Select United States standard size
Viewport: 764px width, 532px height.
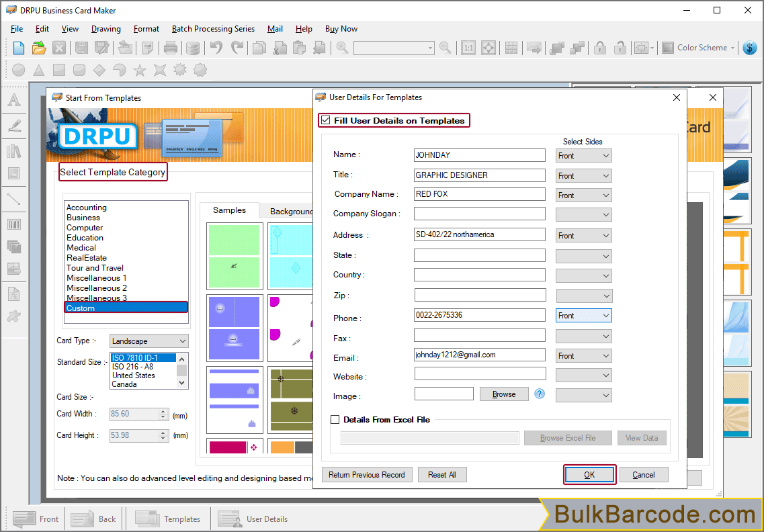click(134, 375)
